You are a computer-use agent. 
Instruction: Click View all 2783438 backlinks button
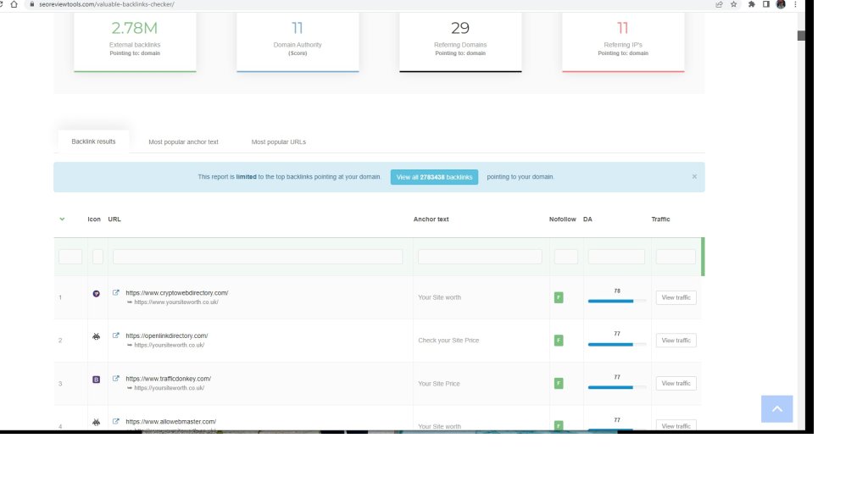point(434,177)
